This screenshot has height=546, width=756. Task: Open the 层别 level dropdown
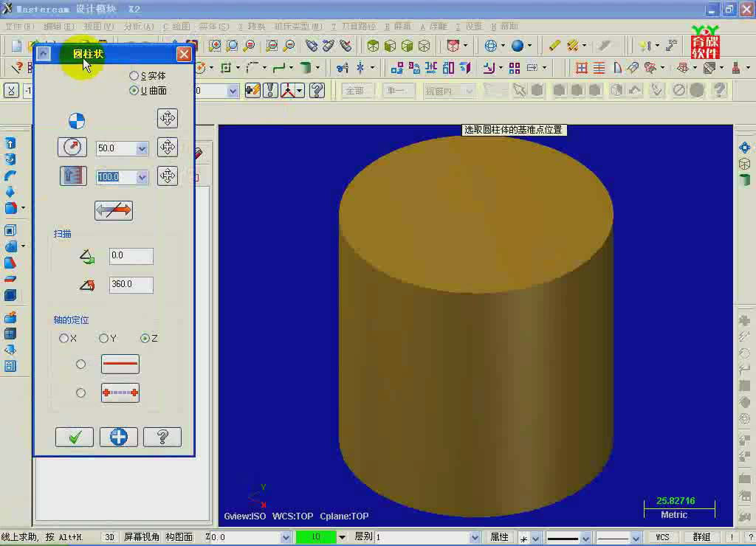(x=475, y=537)
